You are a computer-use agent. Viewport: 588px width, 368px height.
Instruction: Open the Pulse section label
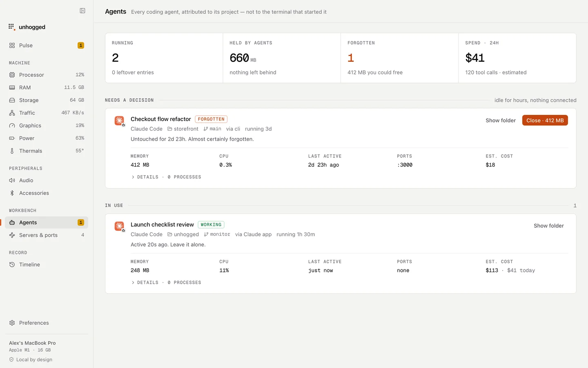point(26,45)
